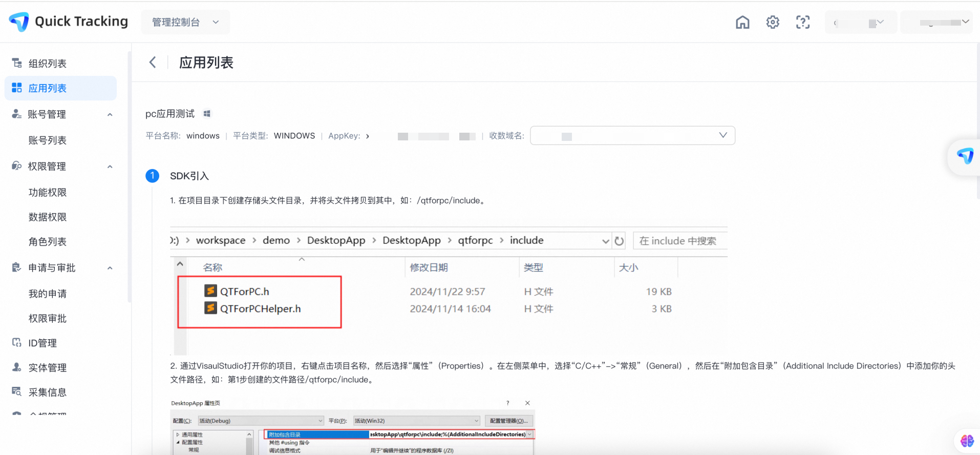The image size is (980, 455).
Task: Collapse the 权限管理 section
Action: coord(110,167)
